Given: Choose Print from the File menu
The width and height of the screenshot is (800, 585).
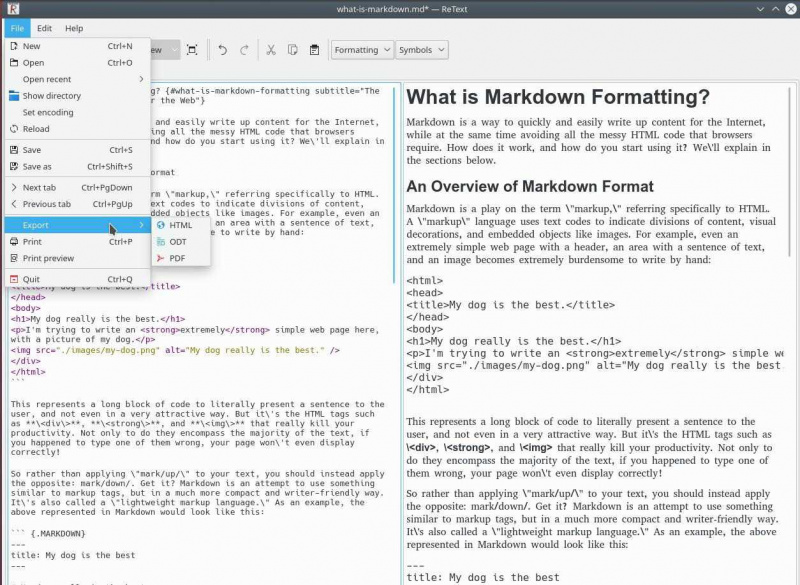Looking at the screenshot, I should (78, 242).
